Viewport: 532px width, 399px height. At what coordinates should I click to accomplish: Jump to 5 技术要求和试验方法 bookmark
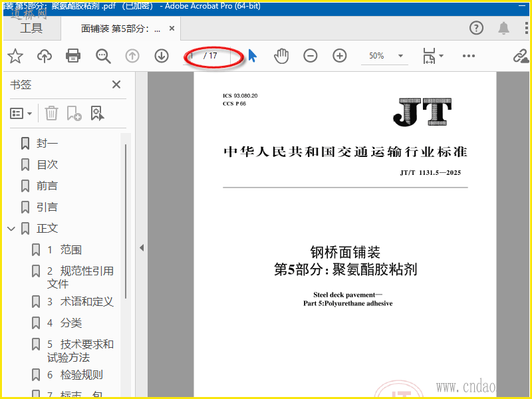[80, 350]
